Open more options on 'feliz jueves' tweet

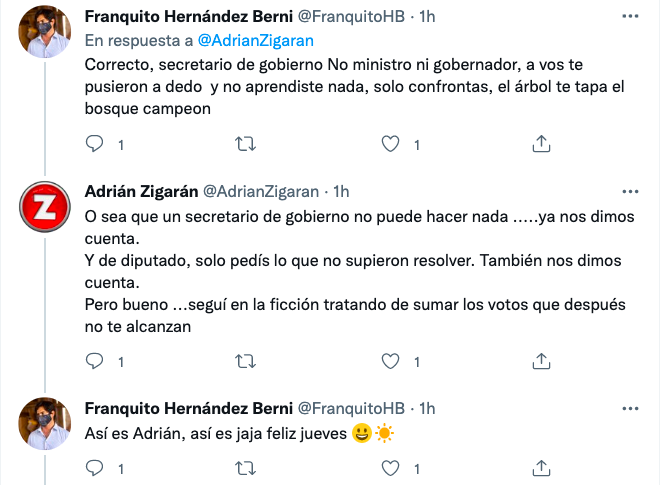pos(628,408)
